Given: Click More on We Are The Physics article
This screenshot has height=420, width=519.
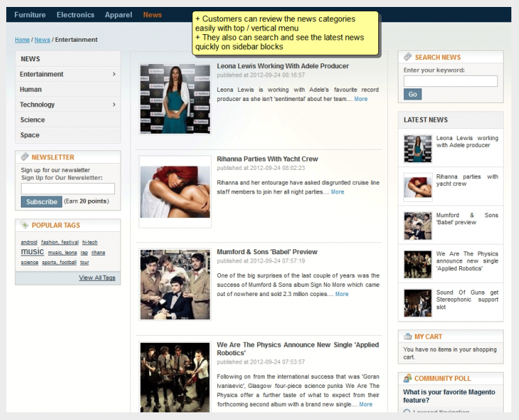Looking at the screenshot, I should (366, 404).
